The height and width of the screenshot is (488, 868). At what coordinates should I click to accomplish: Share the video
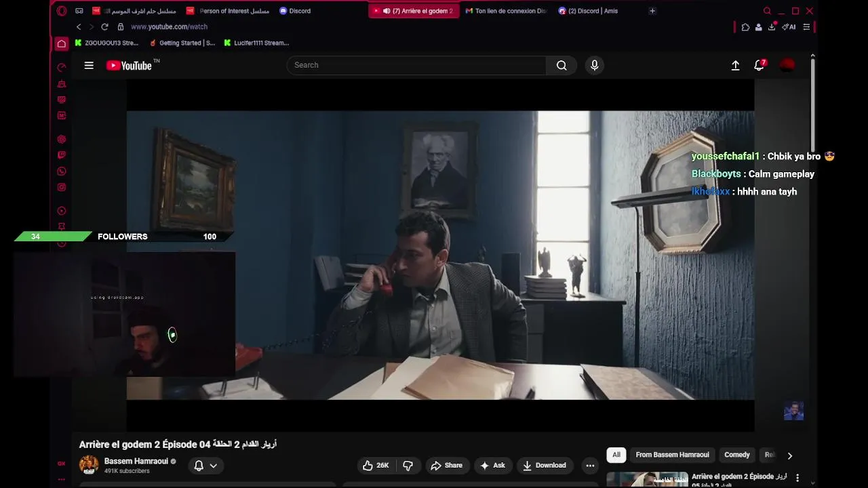(446, 465)
